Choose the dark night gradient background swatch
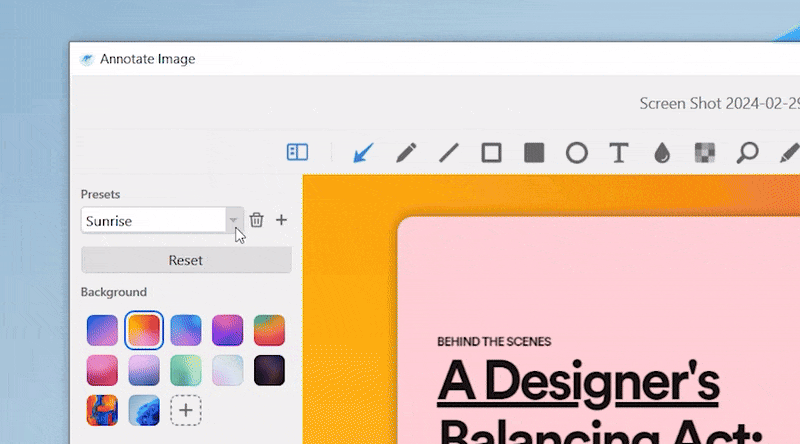The height and width of the screenshot is (444, 800). (269, 370)
